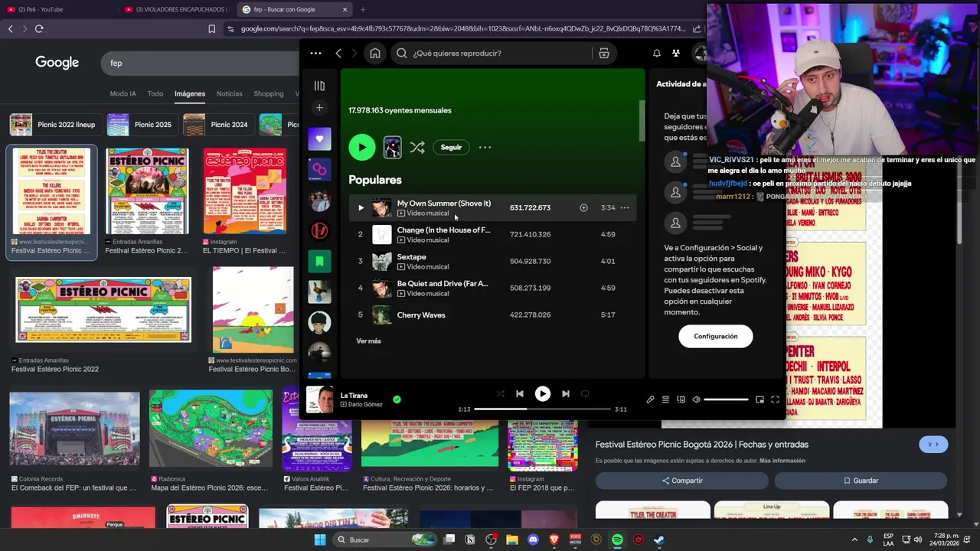Switch to Todo tab in Google
The height and width of the screenshot is (551, 980).
click(155, 93)
